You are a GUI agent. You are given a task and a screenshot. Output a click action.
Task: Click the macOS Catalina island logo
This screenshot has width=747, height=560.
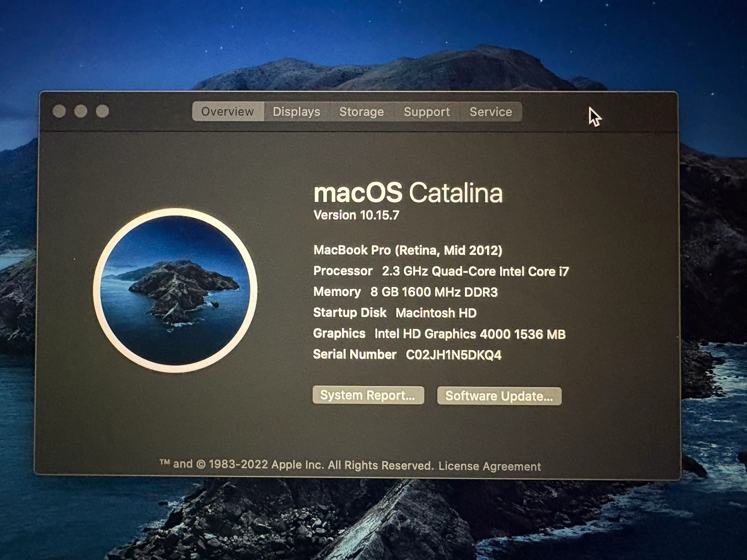click(175, 290)
